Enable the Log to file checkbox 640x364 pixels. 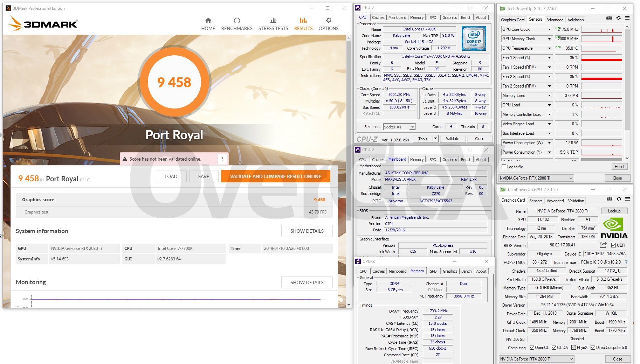coord(504,167)
